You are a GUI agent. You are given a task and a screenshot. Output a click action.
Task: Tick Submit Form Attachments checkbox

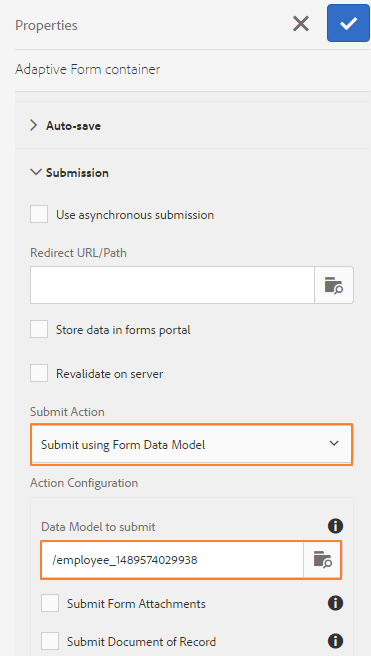click(x=50, y=603)
